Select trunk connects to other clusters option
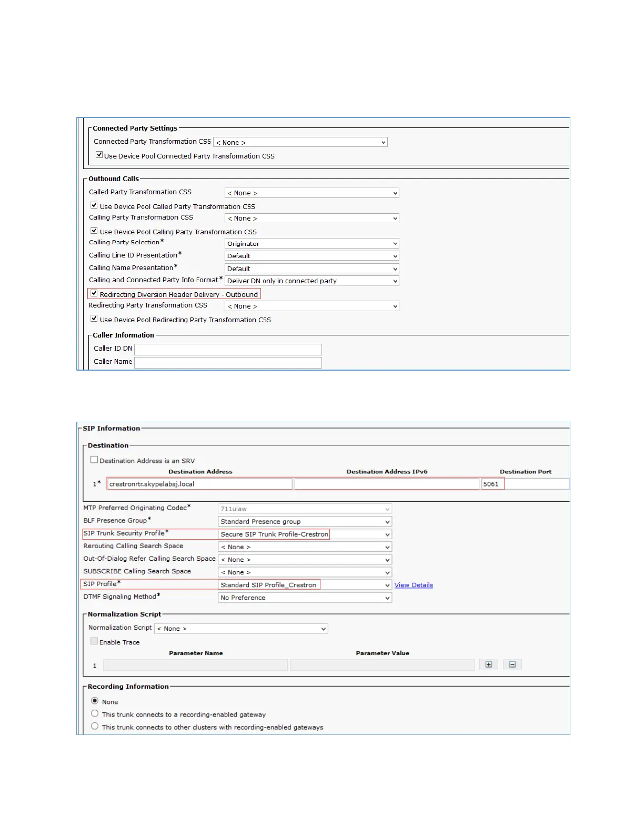Screen dimensions: 644x834 tap(95, 726)
